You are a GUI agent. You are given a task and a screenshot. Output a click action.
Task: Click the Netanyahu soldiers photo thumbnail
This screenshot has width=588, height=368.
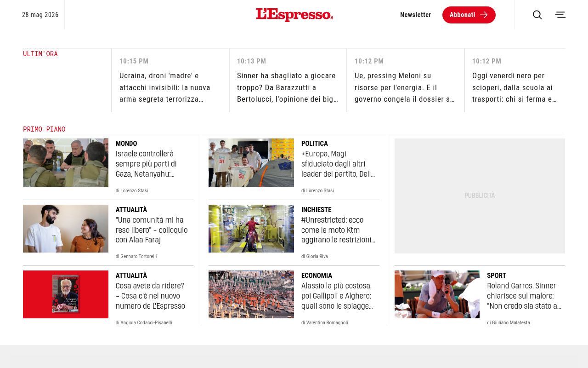coord(66,162)
